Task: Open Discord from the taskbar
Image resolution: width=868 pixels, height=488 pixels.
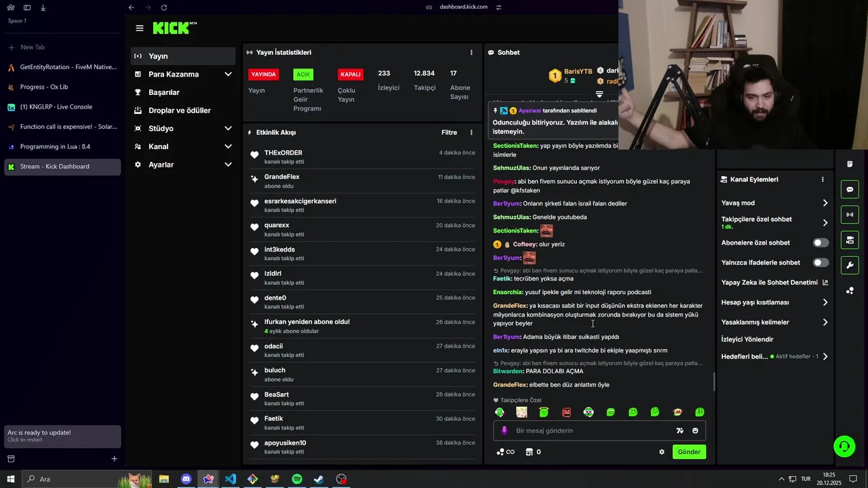Action: 186,479
